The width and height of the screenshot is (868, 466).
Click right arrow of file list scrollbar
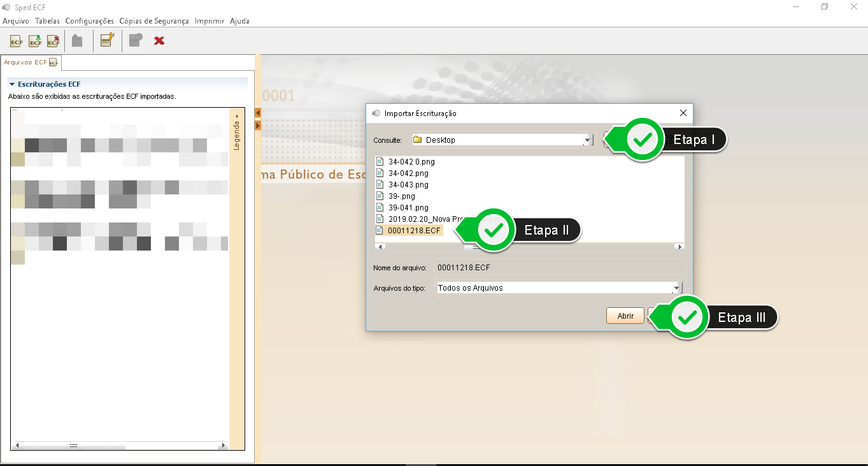point(679,247)
